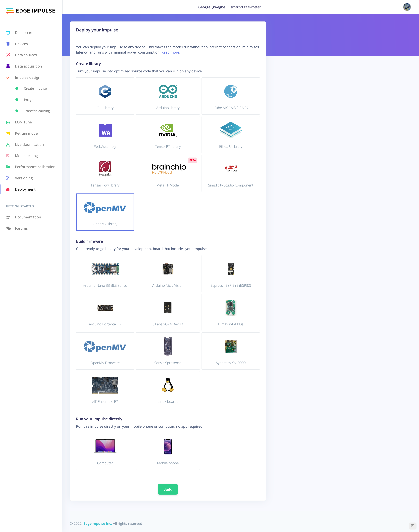419x532 pixels.
Task: Select the OpenMV Firmware tile
Action: click(105, 351)
